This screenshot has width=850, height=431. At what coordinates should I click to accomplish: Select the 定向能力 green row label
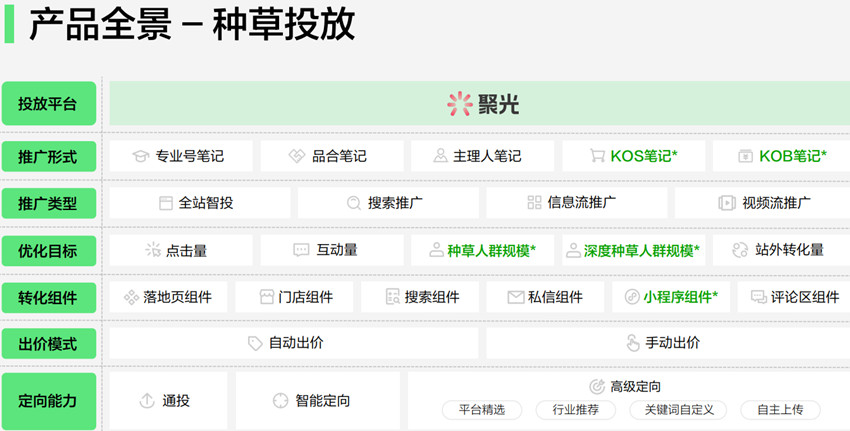click(49, 401)
